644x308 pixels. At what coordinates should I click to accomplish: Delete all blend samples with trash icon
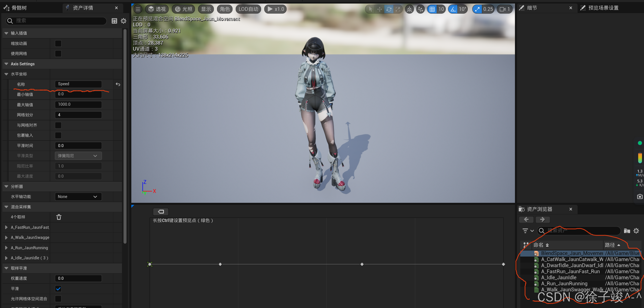pyautogui.click(x=59, y=217)
